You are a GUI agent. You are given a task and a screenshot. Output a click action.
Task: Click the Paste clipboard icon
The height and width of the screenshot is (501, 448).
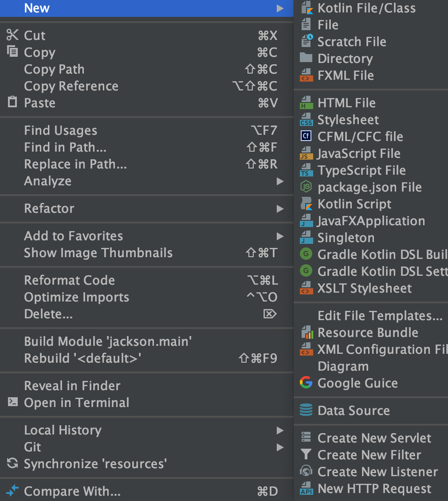(x=12, y=102)
